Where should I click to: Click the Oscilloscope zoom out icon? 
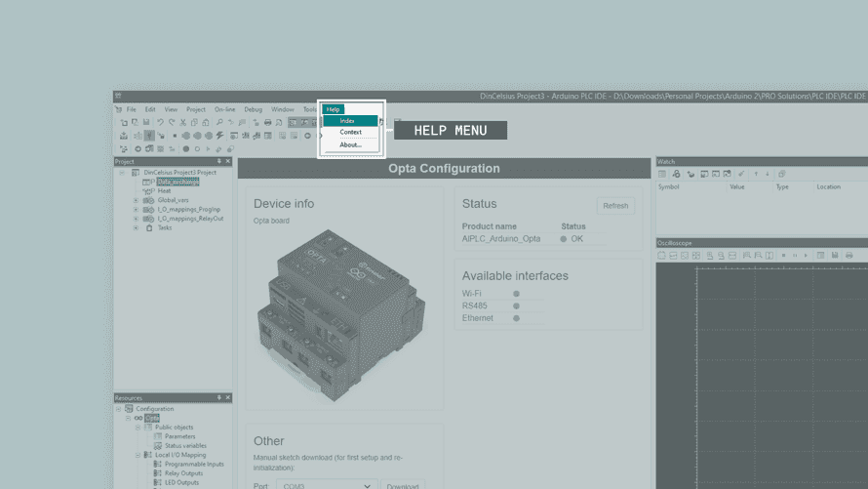722,256
